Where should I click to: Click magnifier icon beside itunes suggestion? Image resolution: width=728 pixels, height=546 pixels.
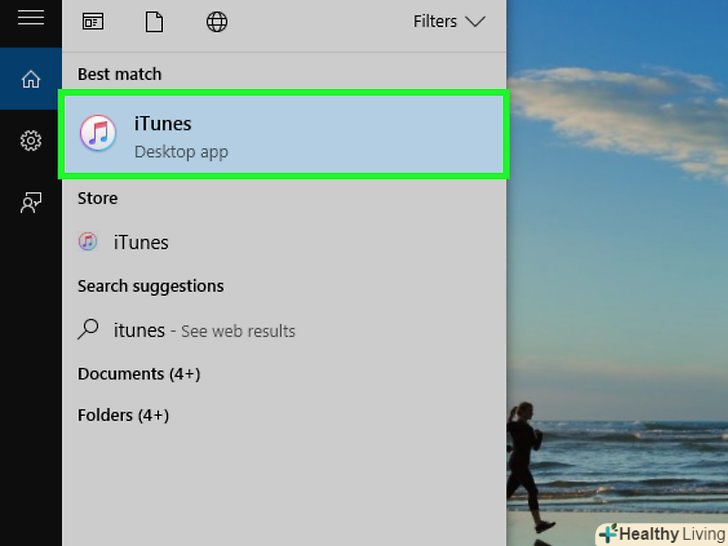pyautogui.click(x=88, y=329)
